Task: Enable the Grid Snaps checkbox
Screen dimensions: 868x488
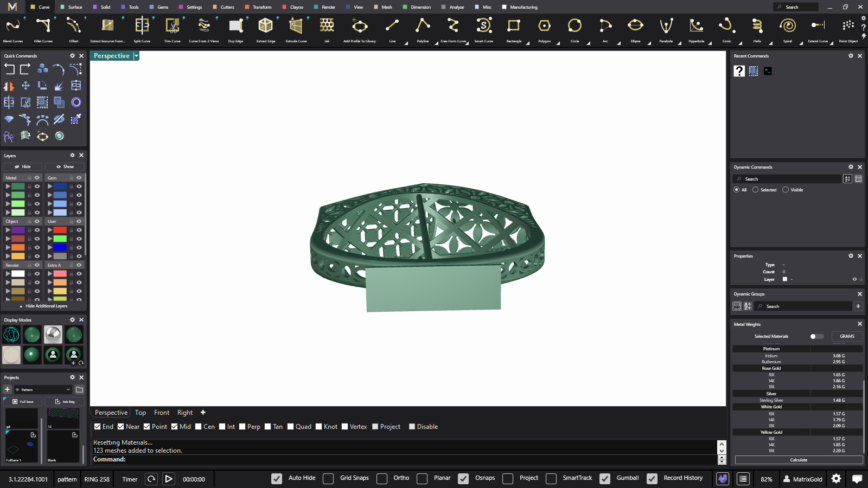Action: (x=328, y=478)
